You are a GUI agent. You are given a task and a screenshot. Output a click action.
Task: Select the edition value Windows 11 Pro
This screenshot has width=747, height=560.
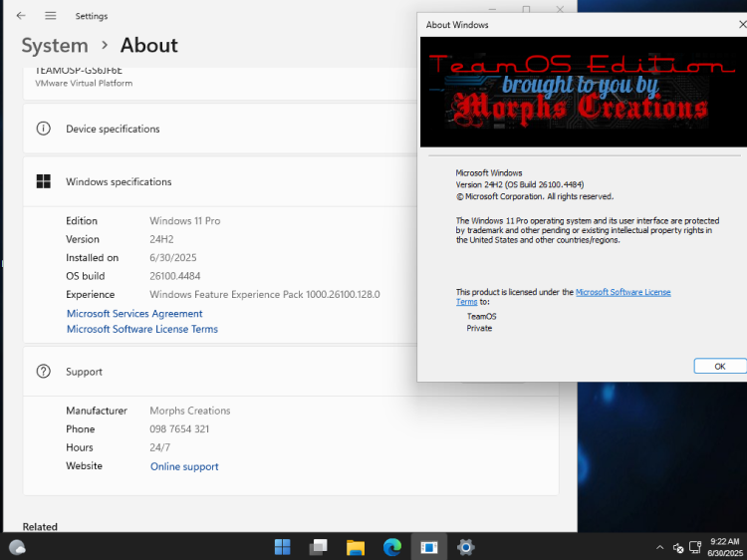185,220
